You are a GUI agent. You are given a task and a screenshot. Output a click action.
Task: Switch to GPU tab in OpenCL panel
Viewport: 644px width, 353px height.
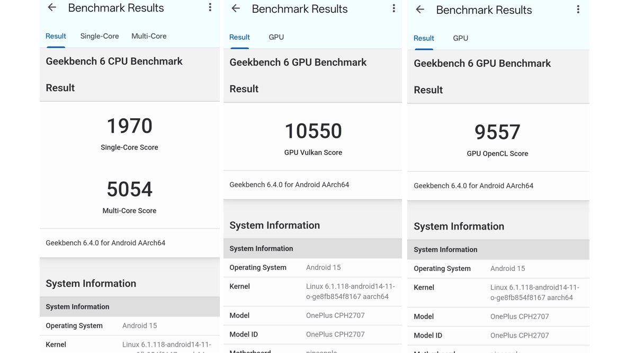point(460,38)
